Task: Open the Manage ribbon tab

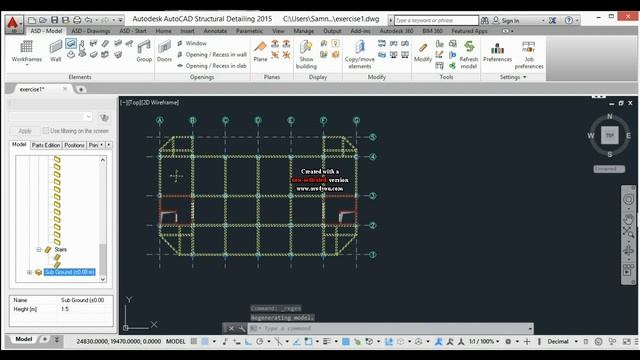Action: coord(304,31)
